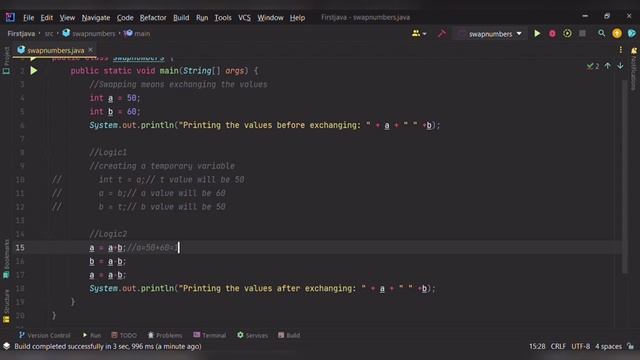Open the Terminal tool window
The height and width of the screenshot is (360, 640).
(210, 335)
